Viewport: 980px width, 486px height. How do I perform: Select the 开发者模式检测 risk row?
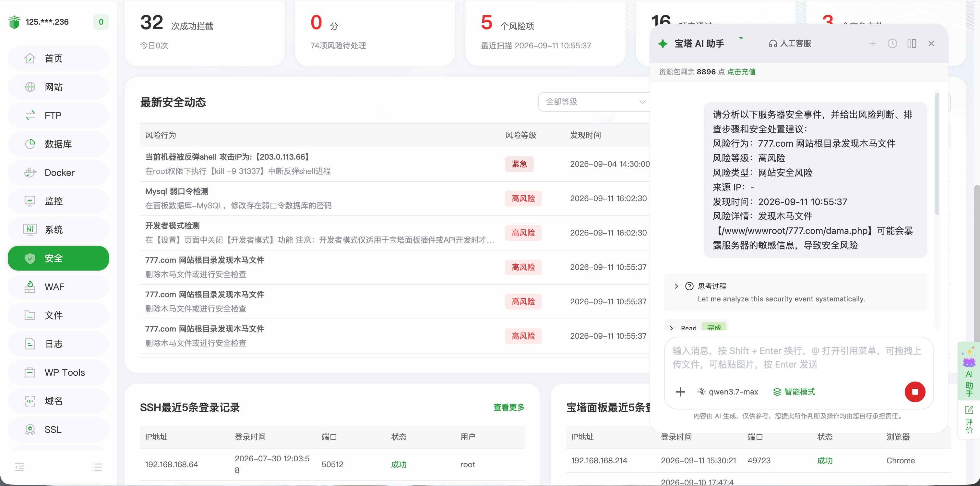(395, 233)
